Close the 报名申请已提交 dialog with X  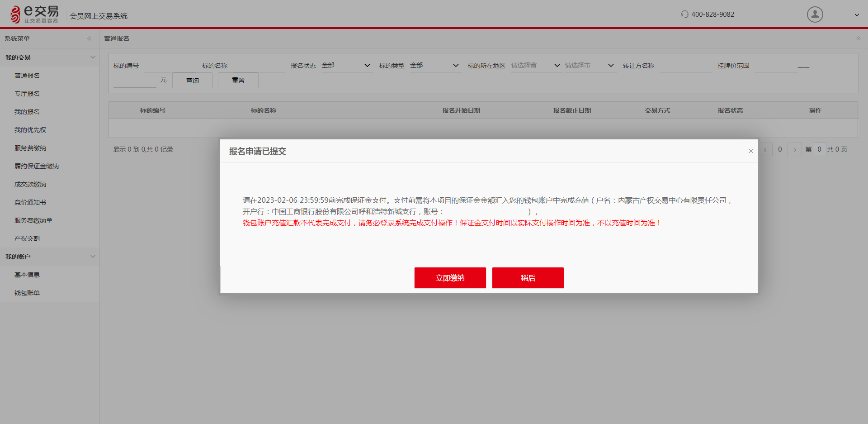pos(750,151)
